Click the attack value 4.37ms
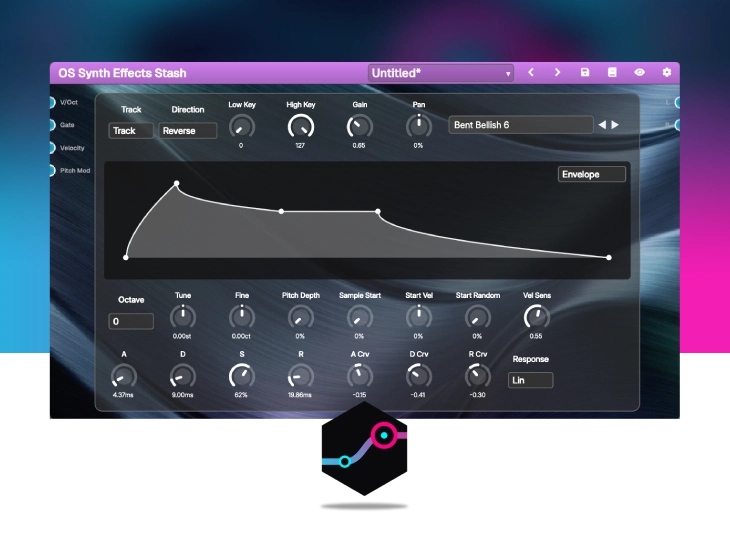The width and height of the screenshot is (730, 540). pyautogui.click(x=123, y=395)
